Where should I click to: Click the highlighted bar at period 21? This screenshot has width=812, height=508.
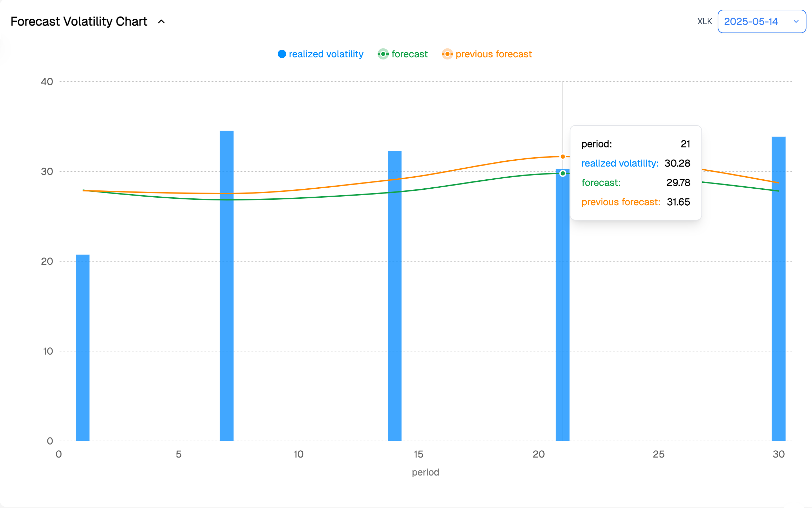[x=563, y=311]
